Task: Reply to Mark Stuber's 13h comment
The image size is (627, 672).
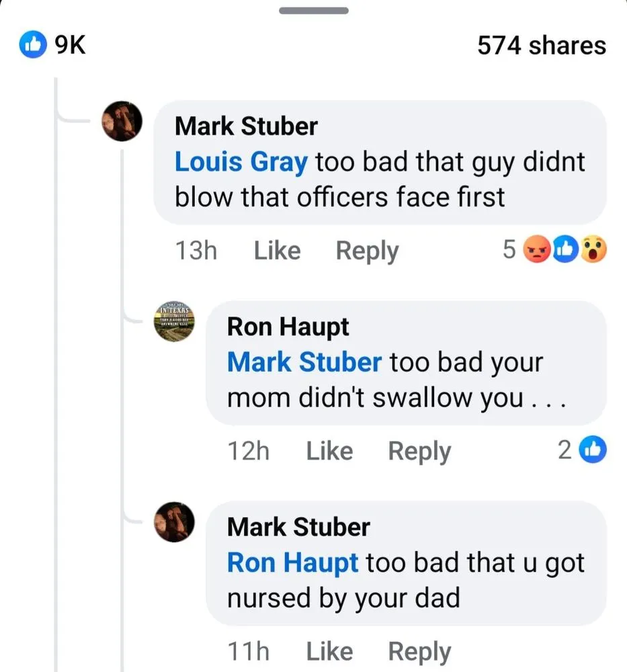Action: click(367, 251)
